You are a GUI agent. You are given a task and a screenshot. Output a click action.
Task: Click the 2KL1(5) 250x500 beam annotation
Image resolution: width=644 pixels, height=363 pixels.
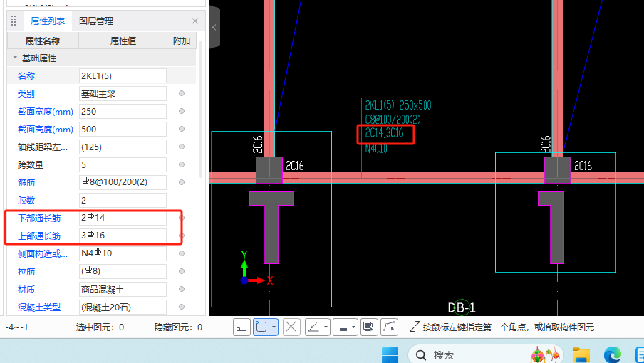(x=398, y=105)
